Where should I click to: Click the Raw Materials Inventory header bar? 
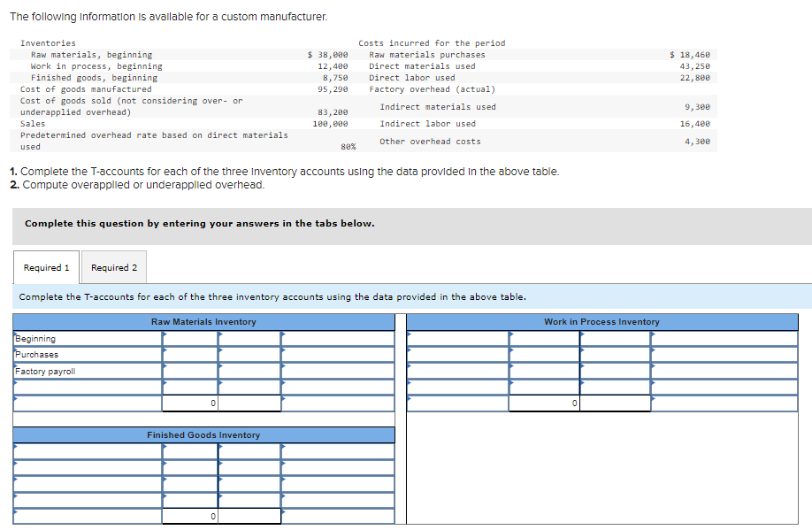coord(203,322)
